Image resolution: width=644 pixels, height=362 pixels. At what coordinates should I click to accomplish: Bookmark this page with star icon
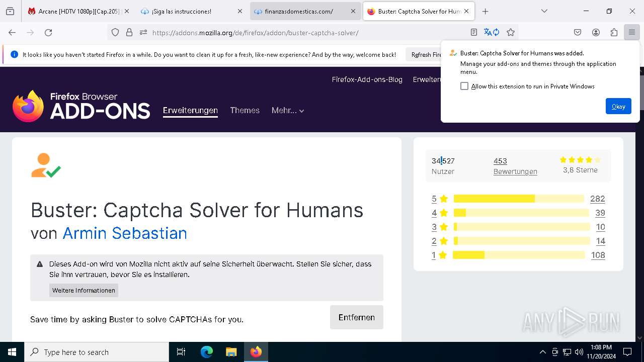(511, 32)
